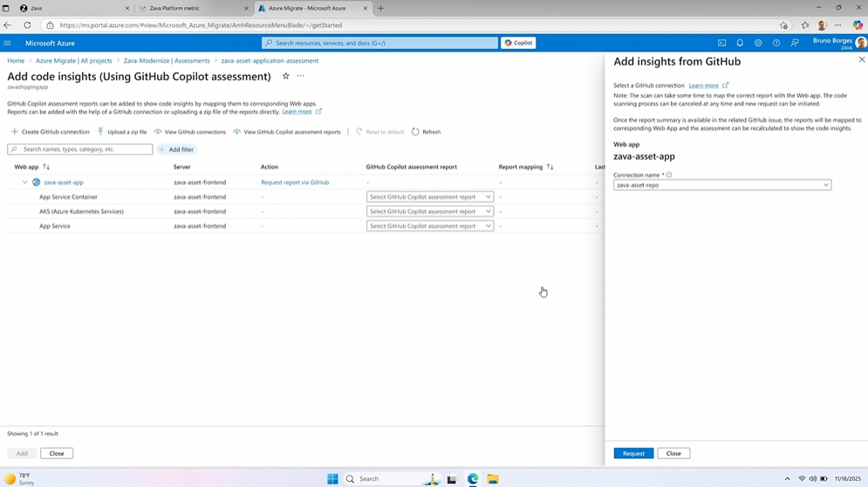Image resolution: width=868 pixels, height=487 pixels.
Task: Open the help question mark icon
Action: [776, 43]
